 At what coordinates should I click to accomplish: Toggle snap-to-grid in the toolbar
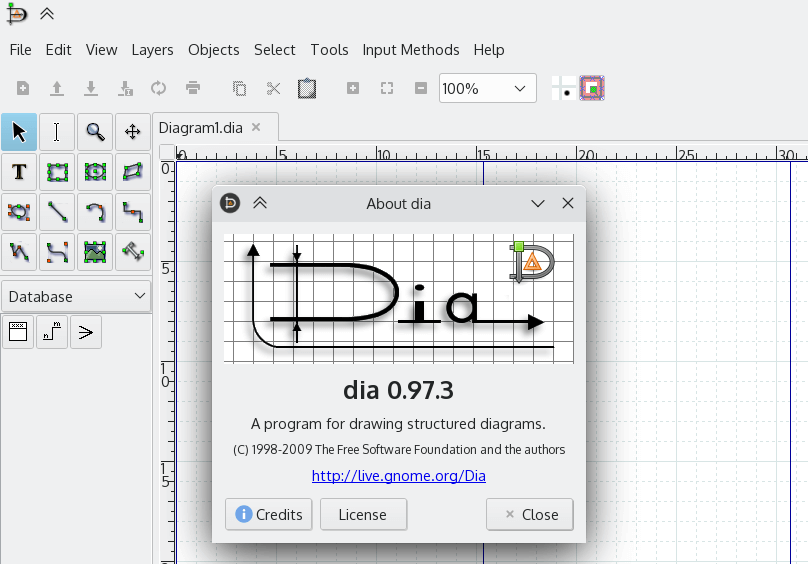pyautogui.click(x=564, y=88)
